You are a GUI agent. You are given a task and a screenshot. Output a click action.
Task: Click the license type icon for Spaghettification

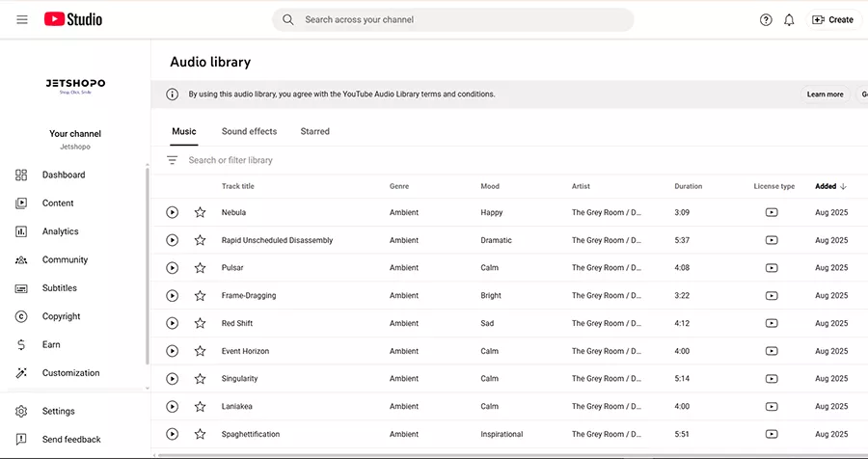click(x=772, y=434)
